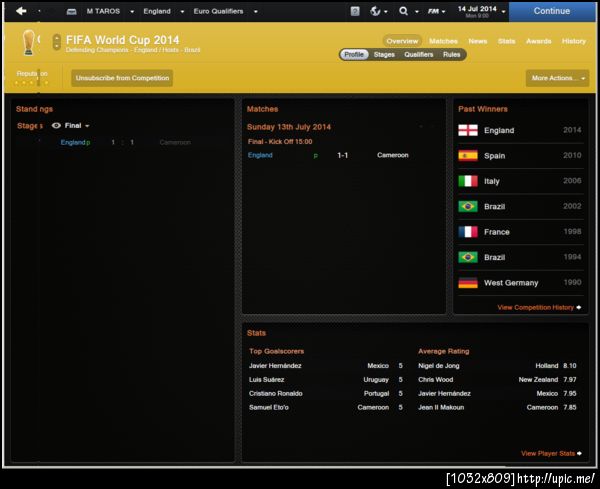Open View Competition History link
The width and height of the screenshot is (600, 489).
point(539,307)
